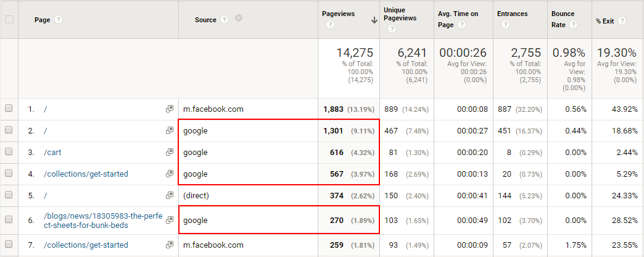Open help icon next to Source header

click(225, 20)
